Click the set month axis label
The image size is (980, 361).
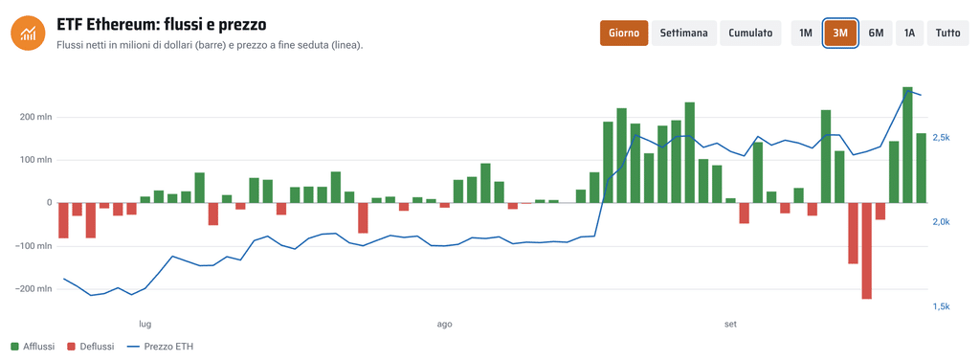[730, 324]
